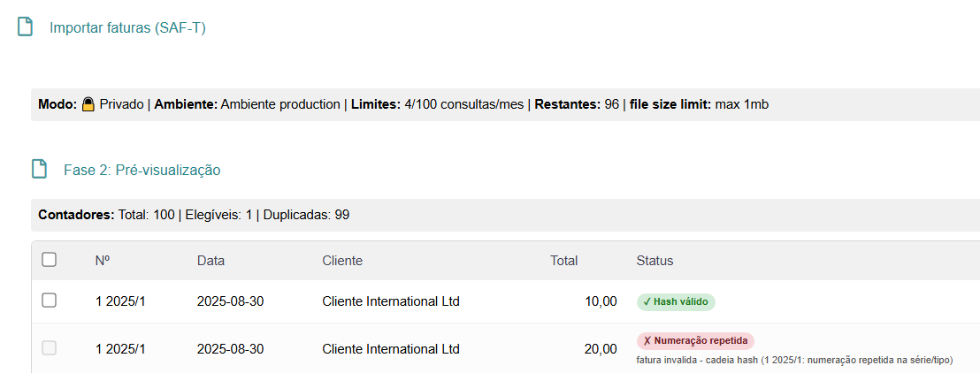
Task: Select the Contadores summary bar
Action: click(505, 215)
